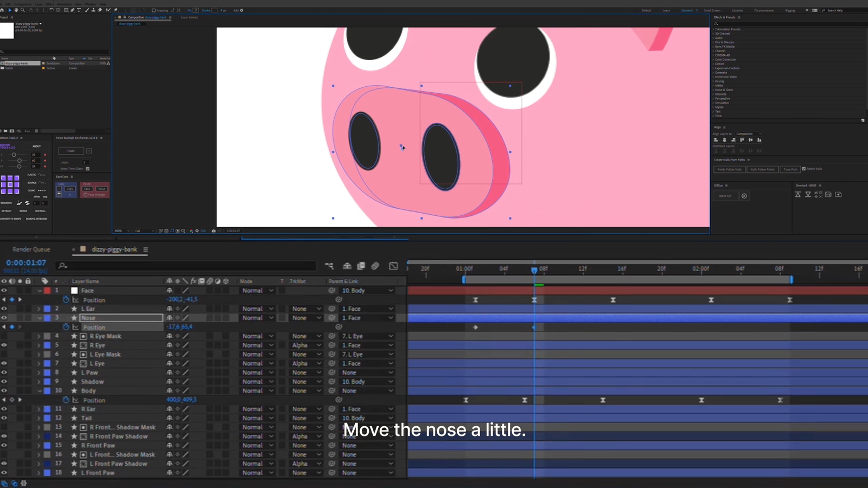Open L Ear parent link dropdown
Image resolution: width=868 pixels, height=488 pixels.
click(367, 309)
